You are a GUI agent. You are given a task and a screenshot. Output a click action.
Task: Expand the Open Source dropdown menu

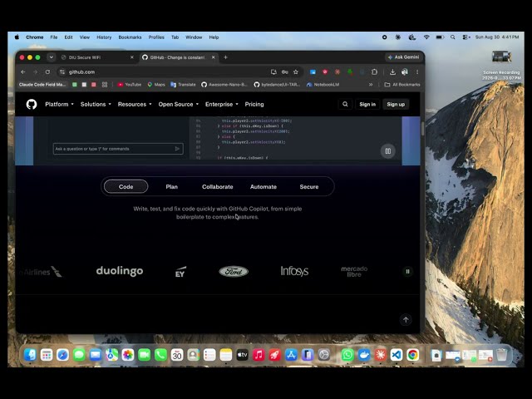coord(179,104)
